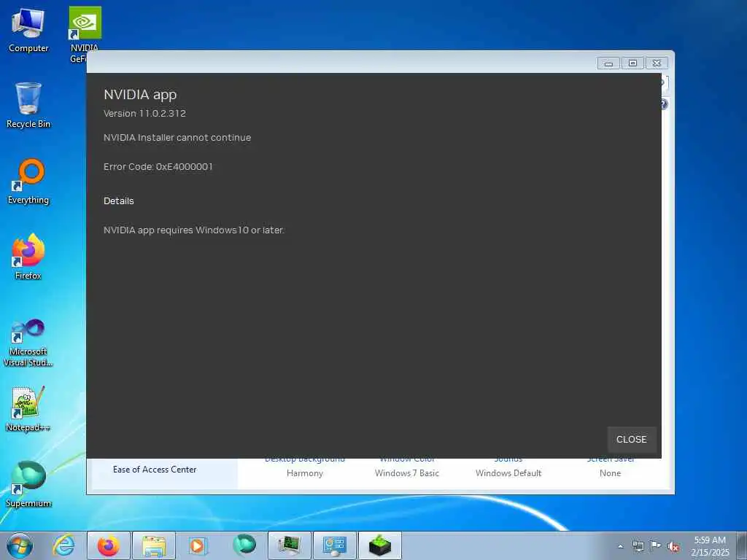747x560 pixels.
Task: Switch to the system monitor taskbar item
Action: (289, 545)
